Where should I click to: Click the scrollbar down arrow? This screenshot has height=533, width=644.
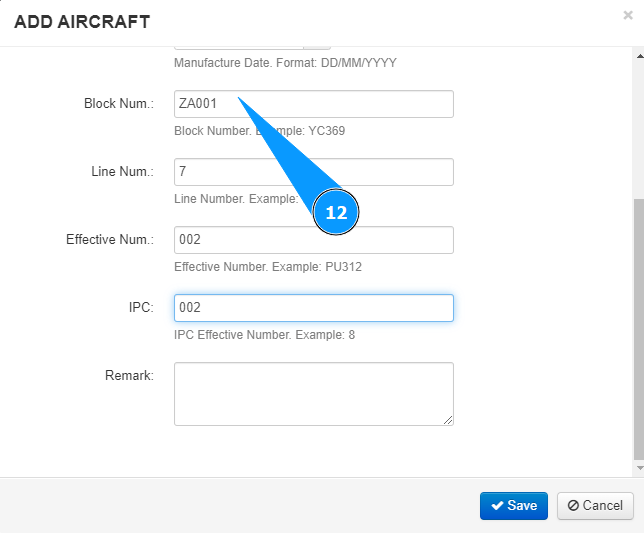coord(639,468)
